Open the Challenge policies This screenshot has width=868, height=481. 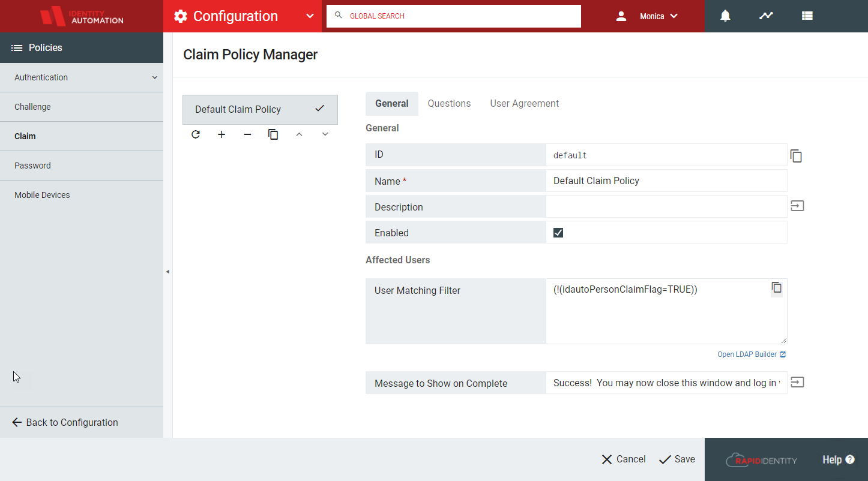click(x=82, y=107)
